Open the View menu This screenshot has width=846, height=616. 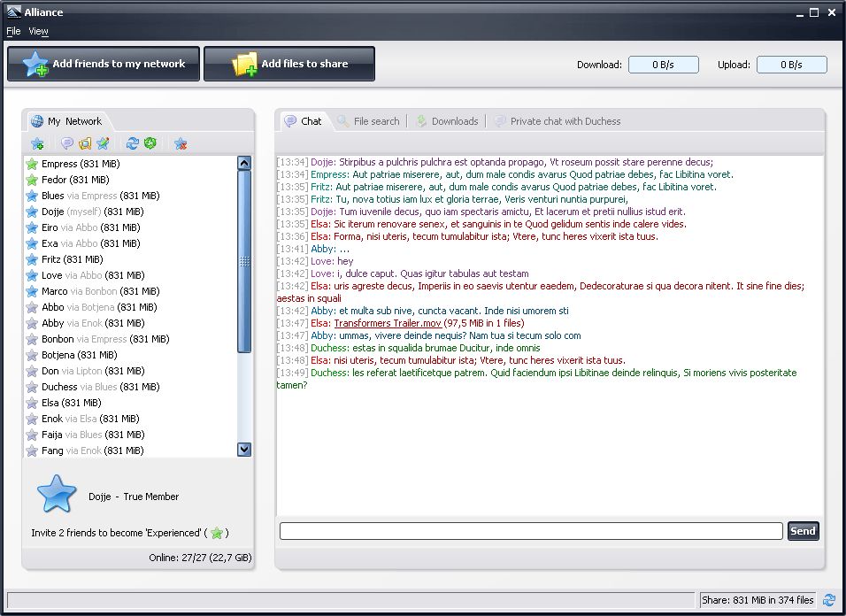pyautogui.click(x=38, y=31)
